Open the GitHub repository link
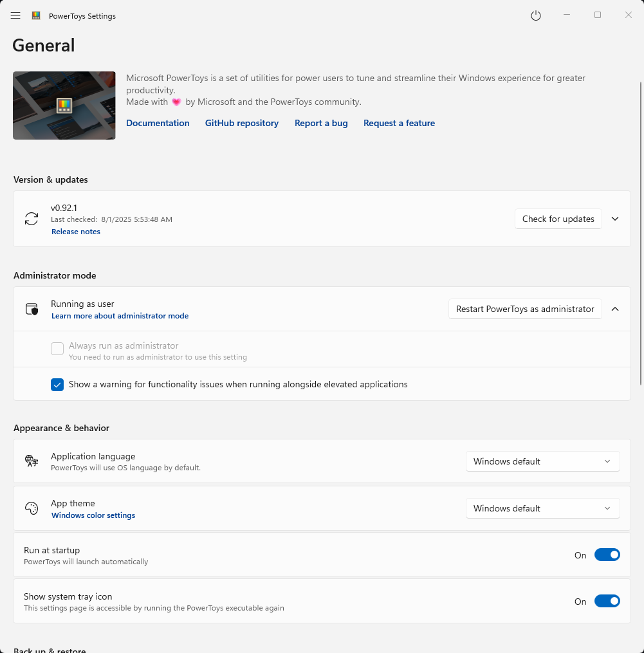Viewport: 644px width, 653px height. (x=242, y=123)
